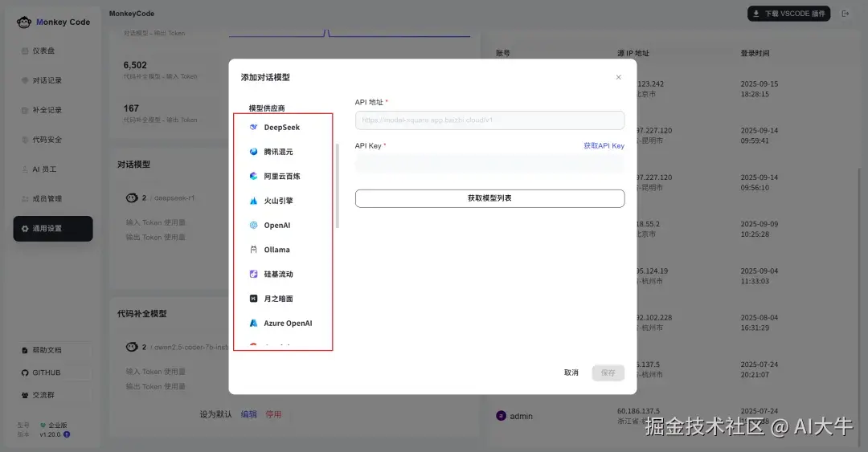Click the provider list scrollbar

tap(337, 186)
